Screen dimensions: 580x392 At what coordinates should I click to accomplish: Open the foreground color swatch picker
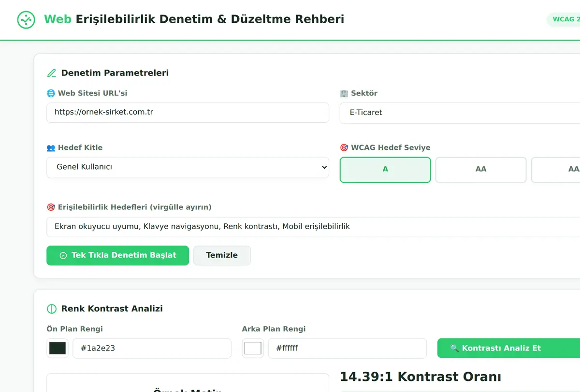58,348
